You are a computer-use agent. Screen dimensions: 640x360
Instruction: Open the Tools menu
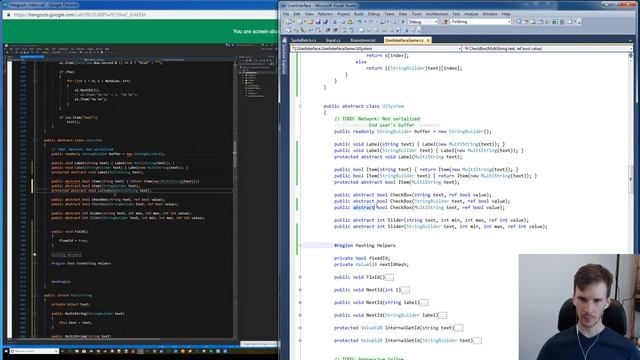416,14
